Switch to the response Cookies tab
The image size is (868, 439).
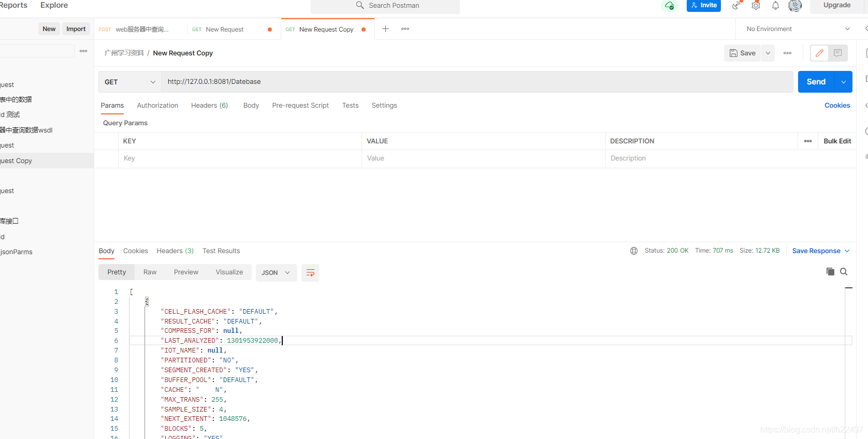(135, 251)
